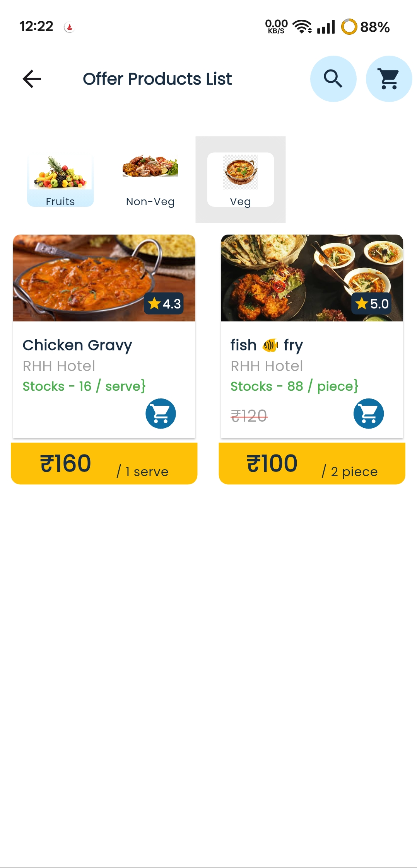Tap the Wi-Fi icon in status bar
The height and width of the screenshot is (868, 417).
click(x=302, y=27)
